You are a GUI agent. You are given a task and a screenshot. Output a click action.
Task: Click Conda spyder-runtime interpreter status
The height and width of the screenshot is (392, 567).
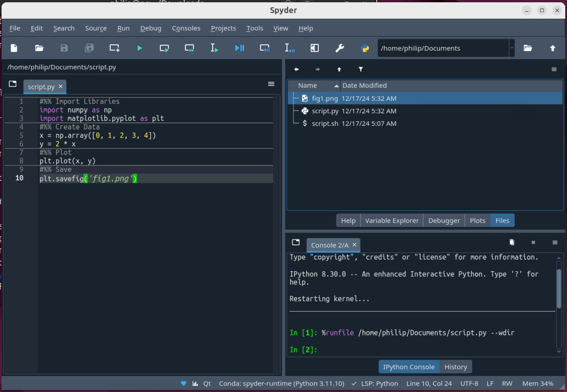[281, 383]
